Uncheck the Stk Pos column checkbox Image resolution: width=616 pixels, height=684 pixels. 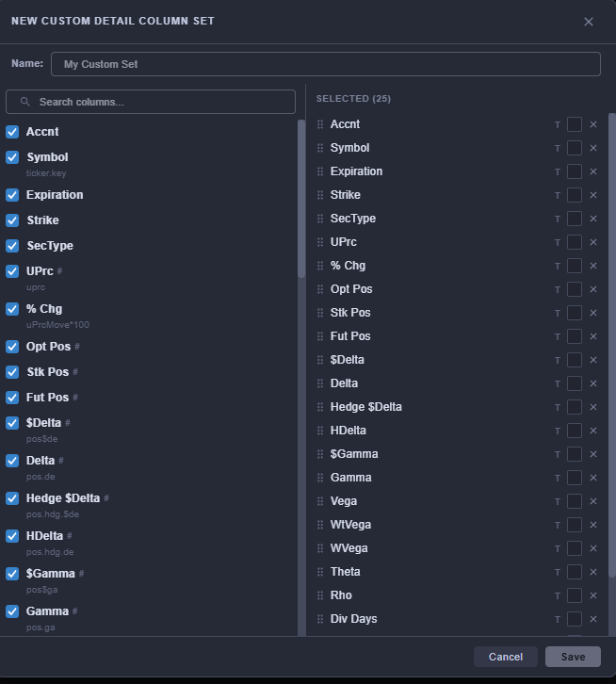point(12,372)
